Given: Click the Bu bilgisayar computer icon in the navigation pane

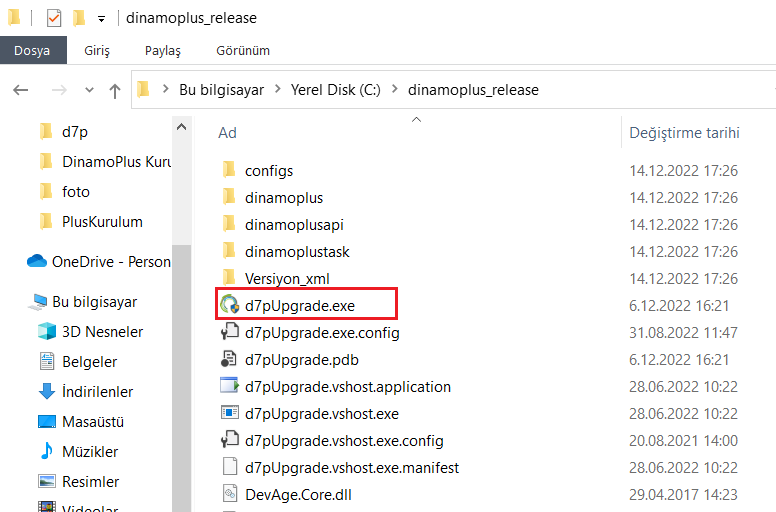Looking at the screenshot, I should [x=38, y=302].
